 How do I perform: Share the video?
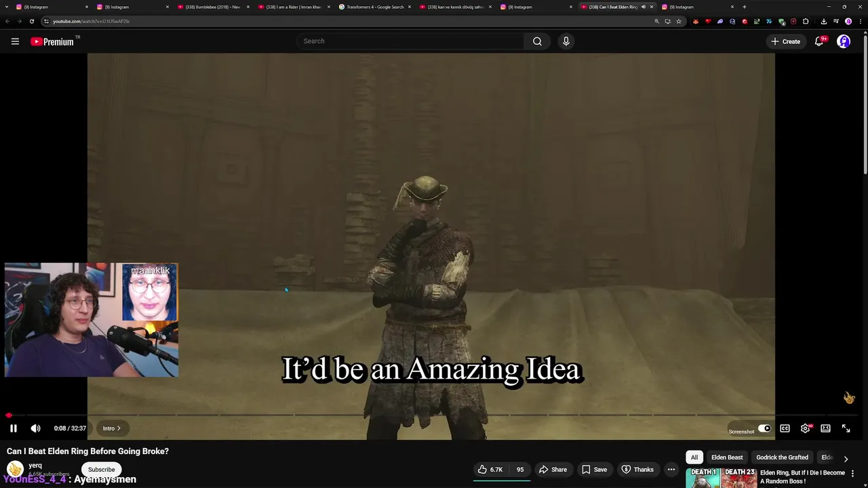[x=553, y=470]
